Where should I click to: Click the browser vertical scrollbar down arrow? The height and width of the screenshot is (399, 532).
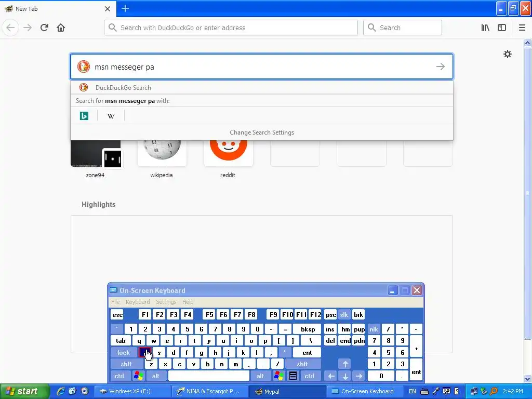click(528, 379)
